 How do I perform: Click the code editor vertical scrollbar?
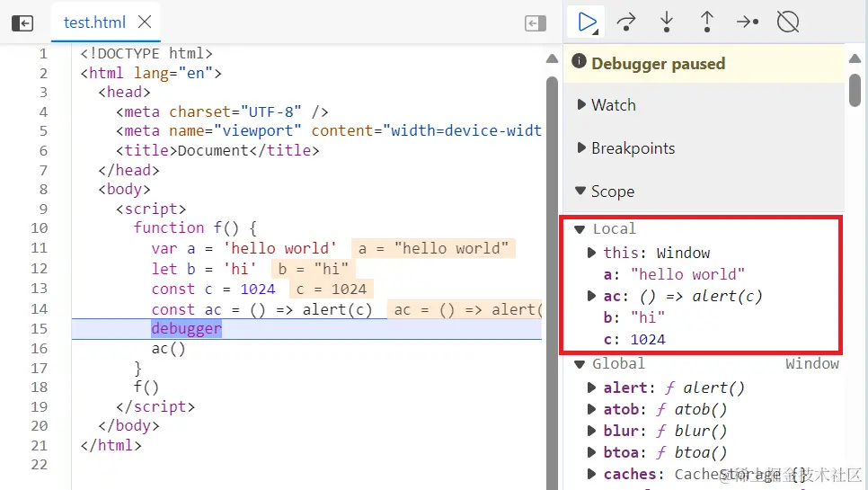pos(552,282)
